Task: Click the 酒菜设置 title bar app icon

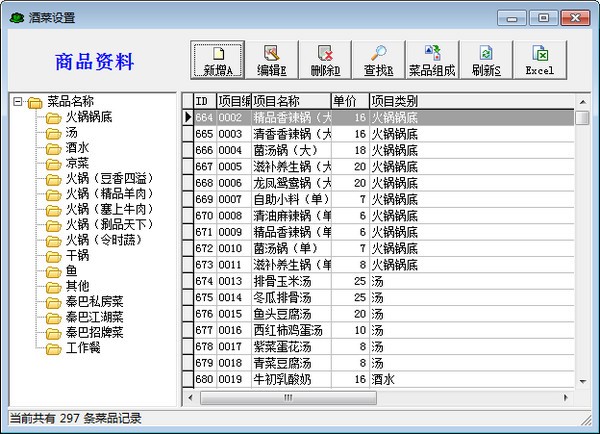Action: click(x=17, y=18)
